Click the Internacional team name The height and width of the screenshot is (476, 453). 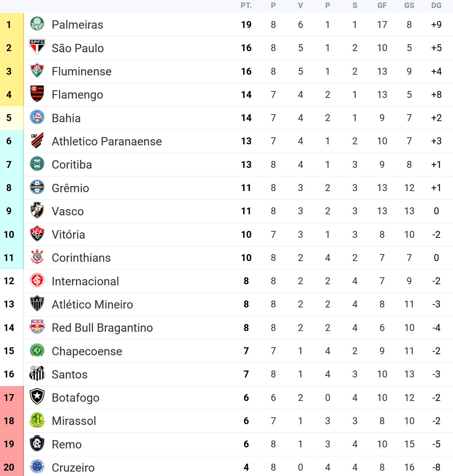[85, 281]
